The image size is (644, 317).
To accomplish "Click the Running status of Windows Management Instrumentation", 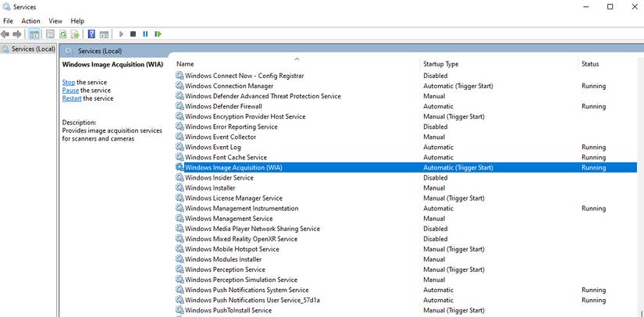I will (x=593, y=208).
